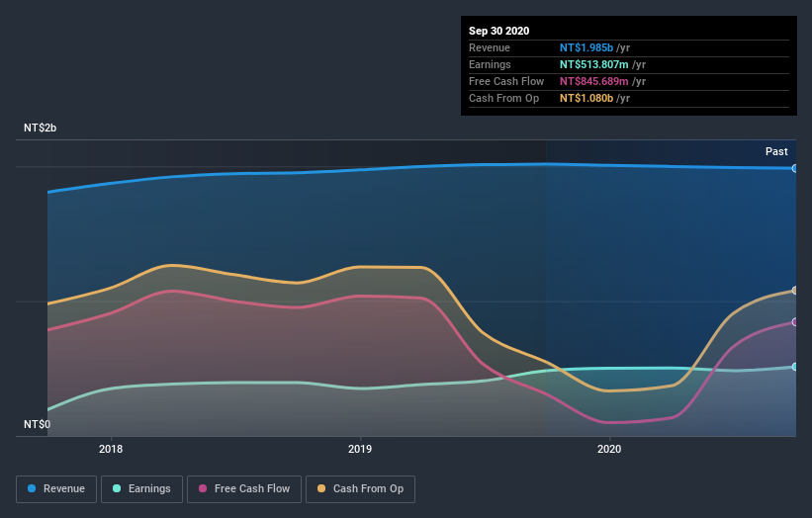Click the 2018 x-axis label
812x518 pixels.
(x=111, y=449)
